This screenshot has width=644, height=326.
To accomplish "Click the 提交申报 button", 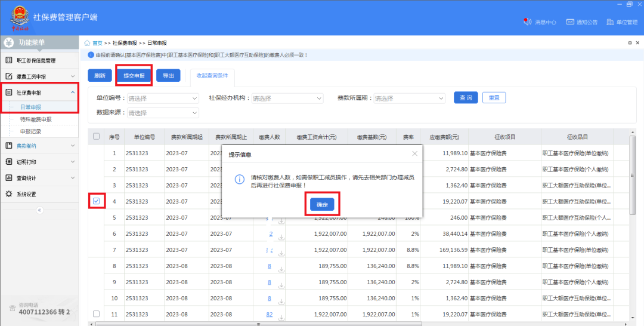I will click(134, 76).
